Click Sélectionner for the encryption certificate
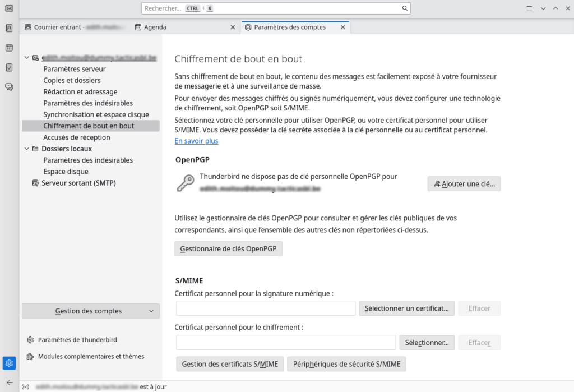Image resolution: width=574 pixels, height=392 pixels. (427, 343)
